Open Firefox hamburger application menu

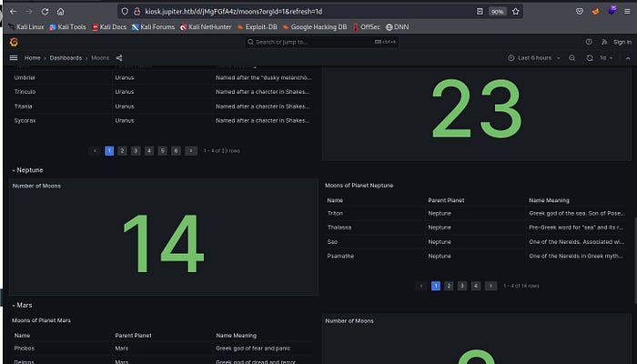coord(627,11)
